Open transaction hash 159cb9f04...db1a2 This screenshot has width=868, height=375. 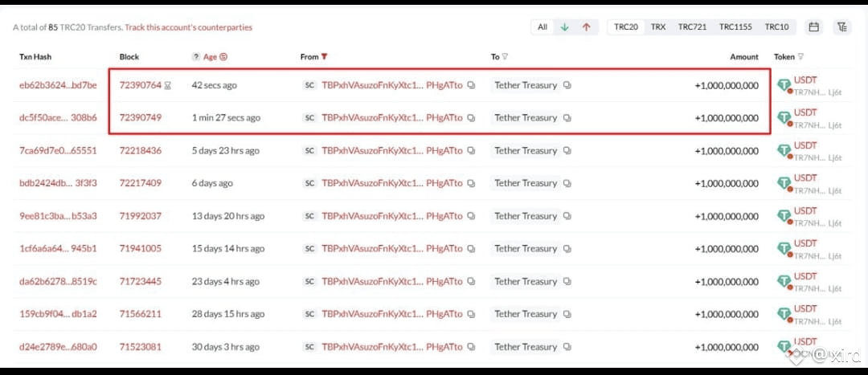tap(58, 314)
